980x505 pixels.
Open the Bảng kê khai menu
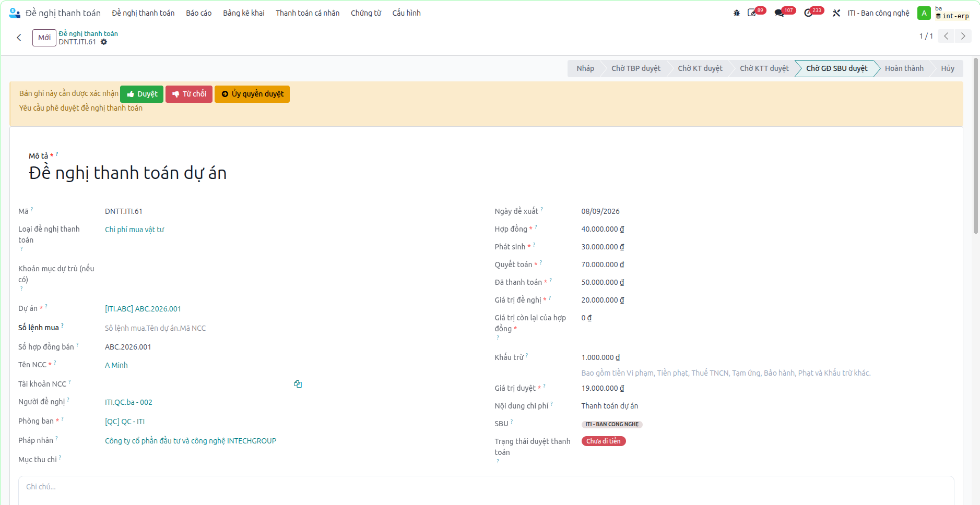244,13
